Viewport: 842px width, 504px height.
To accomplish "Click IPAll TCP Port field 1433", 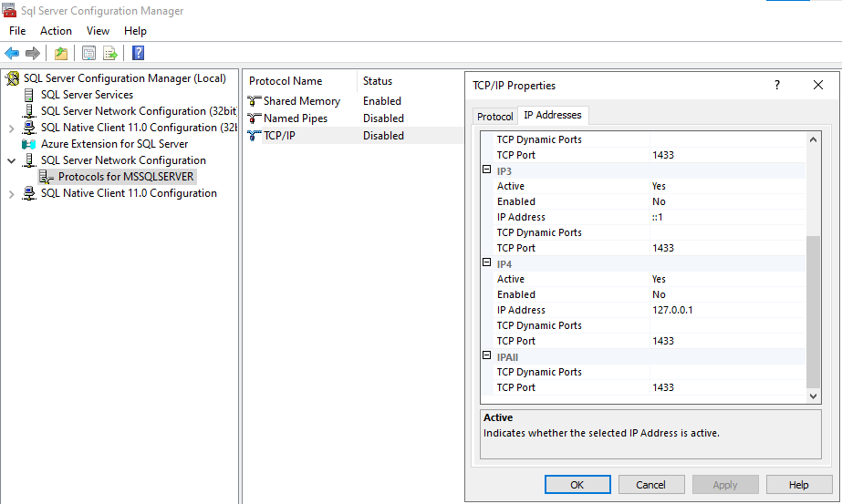I will (x=728, y=387).
